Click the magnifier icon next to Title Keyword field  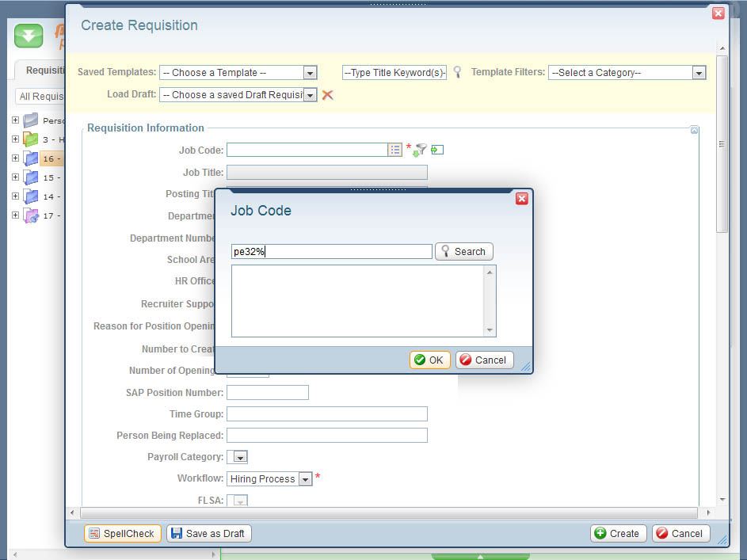[457, 72]
